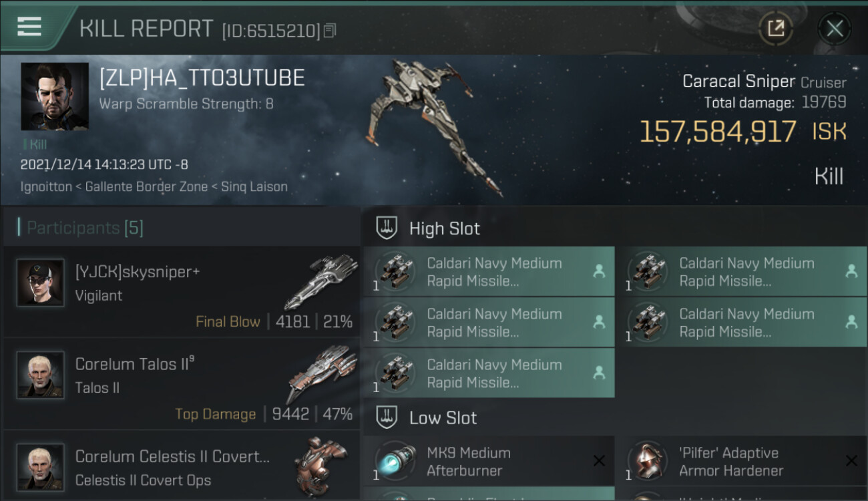The image size is (868, 501).
Task: Click the HA_TTO3UTUBE pilot portrait
Action: pyautogui.click(x=55, y=96)
